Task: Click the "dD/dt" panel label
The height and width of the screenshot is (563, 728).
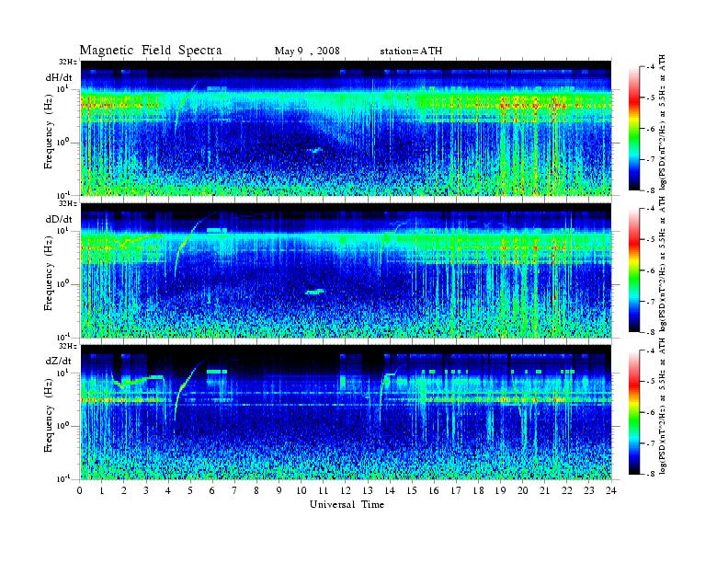Action: coord(59,219)
